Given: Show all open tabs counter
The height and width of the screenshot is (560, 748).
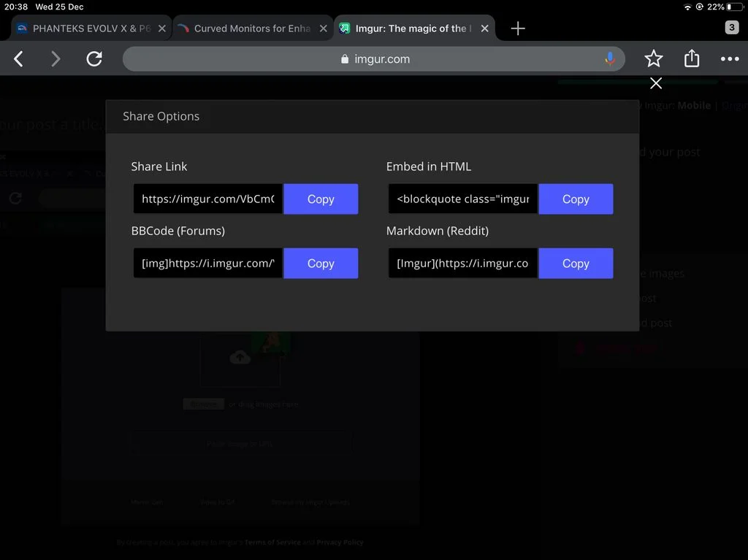Looking at the screenshot, I should 732,28.
